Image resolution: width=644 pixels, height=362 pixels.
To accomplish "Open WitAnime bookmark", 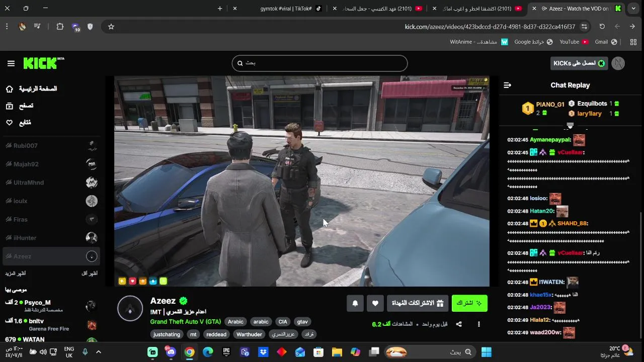I will [479, 42].
